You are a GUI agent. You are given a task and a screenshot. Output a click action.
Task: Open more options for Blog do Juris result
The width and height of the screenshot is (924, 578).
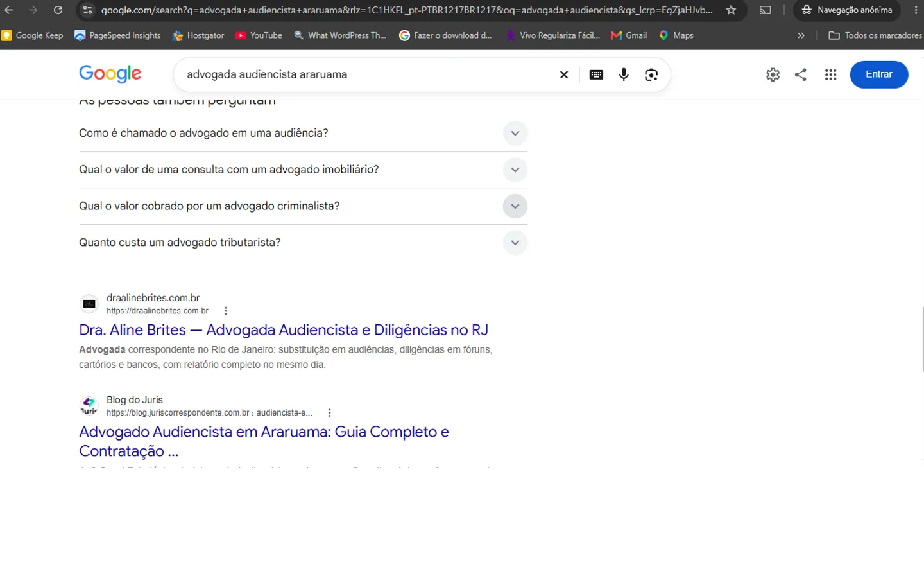click(329, 413)
